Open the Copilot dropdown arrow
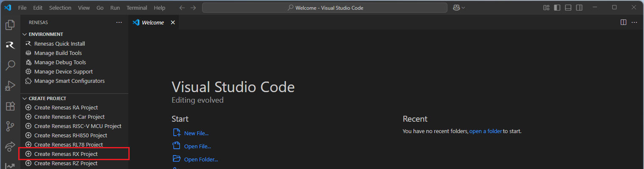644x169 pixels. click(x=463, y=8)
